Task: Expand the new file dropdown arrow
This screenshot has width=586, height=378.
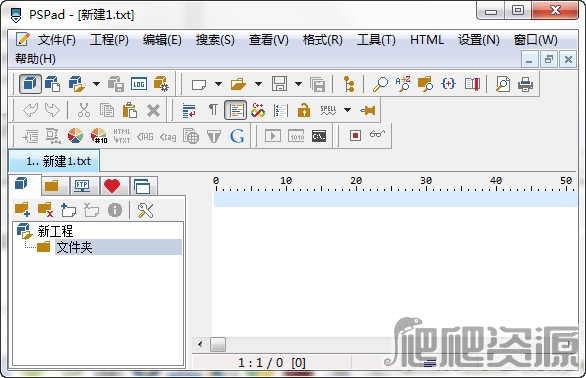Action: click(219, 84)
